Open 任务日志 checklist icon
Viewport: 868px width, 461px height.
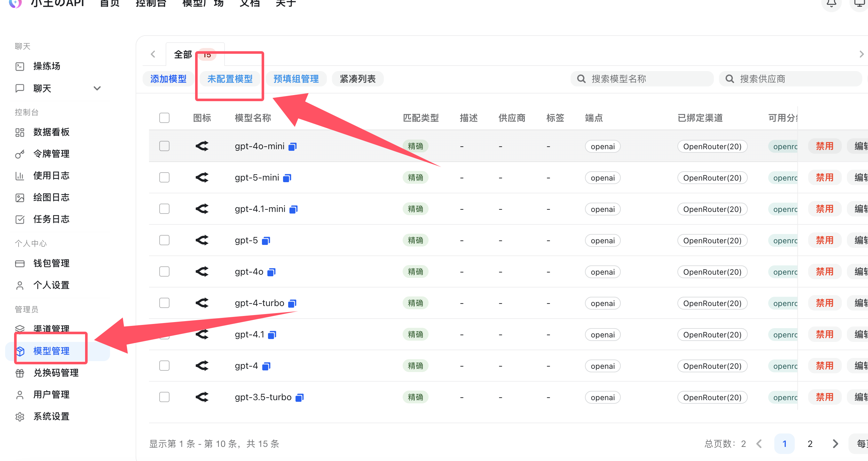tap(20, 220)
